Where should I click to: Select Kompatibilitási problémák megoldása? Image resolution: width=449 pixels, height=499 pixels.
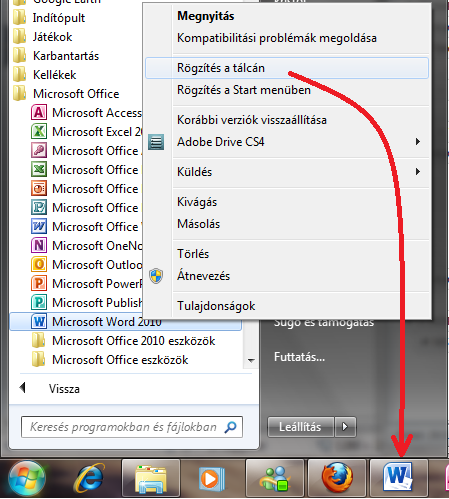tap(277, 38)
